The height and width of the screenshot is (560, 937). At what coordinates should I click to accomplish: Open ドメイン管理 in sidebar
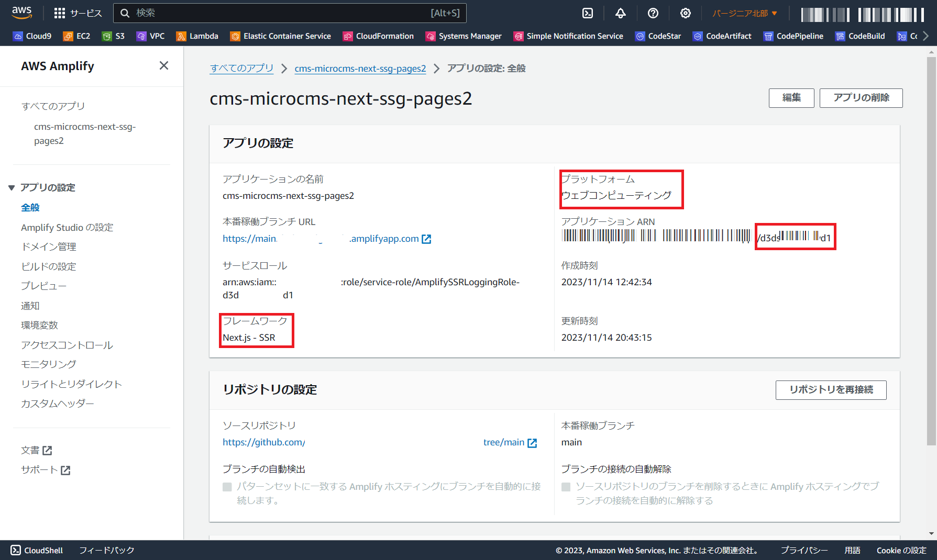click(49, 247)
